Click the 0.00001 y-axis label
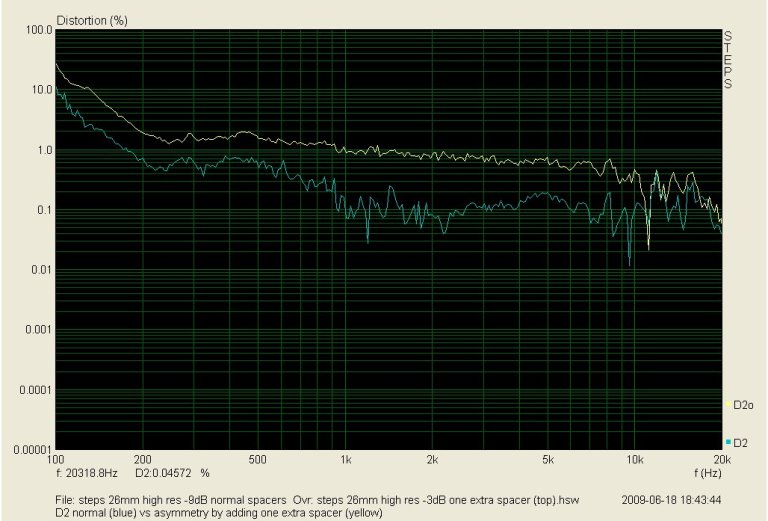Image resolution: width=768 pixels, height=521 pixels. [33, 450]
